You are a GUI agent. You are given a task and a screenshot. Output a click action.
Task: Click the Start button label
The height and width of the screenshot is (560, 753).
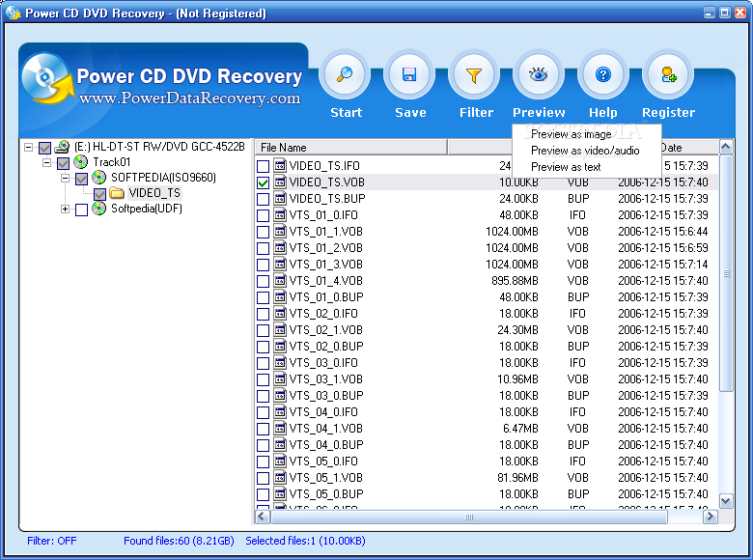pos(346,112)
